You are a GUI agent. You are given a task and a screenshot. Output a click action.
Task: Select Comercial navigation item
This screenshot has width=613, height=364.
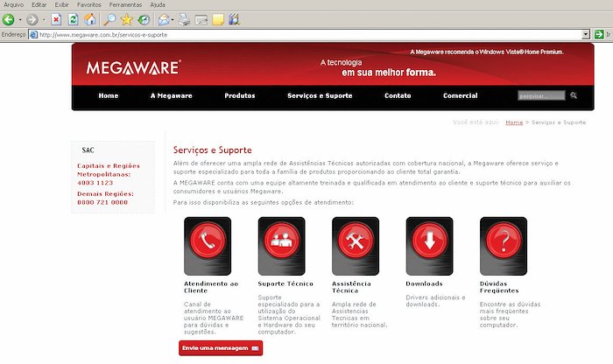(x=460, y=95)
